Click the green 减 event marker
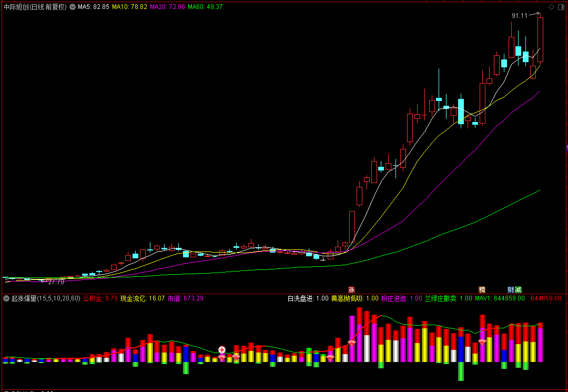Screen dimensions: 568x392 (519, 290)
